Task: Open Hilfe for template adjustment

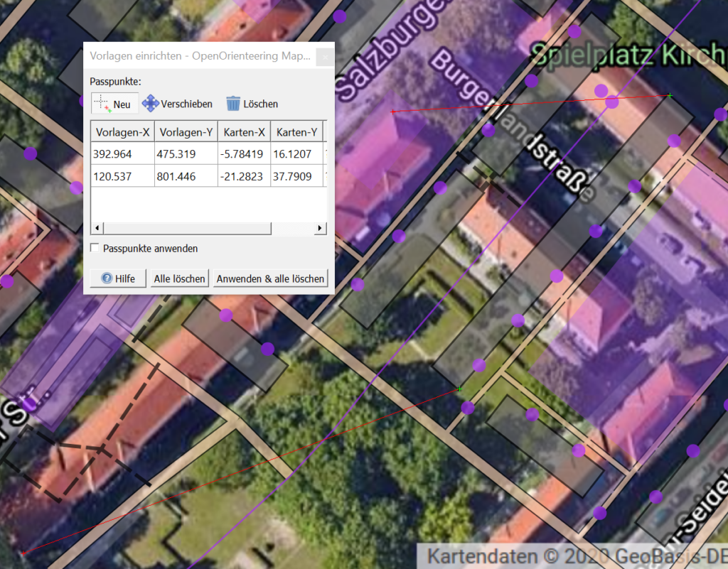Action: [117, 278]
